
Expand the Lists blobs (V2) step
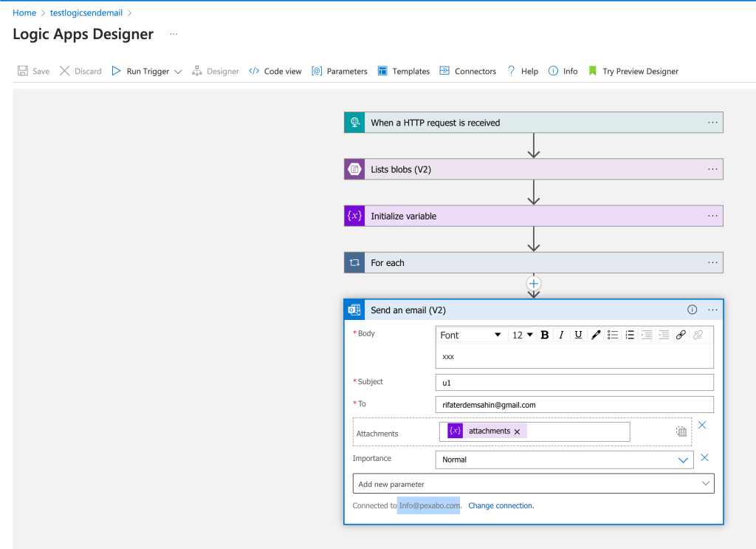coord(534,169)
